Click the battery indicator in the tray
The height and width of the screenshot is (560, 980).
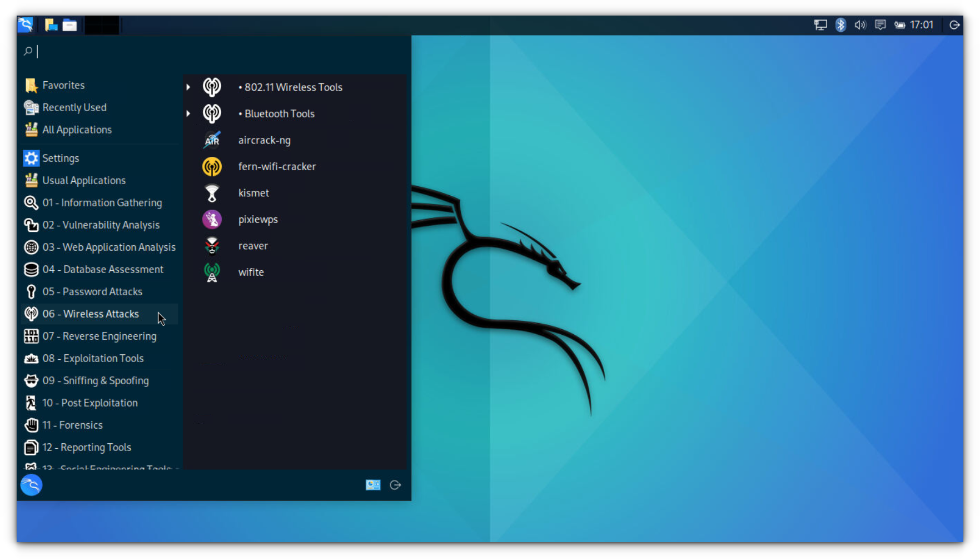[901, 24]
